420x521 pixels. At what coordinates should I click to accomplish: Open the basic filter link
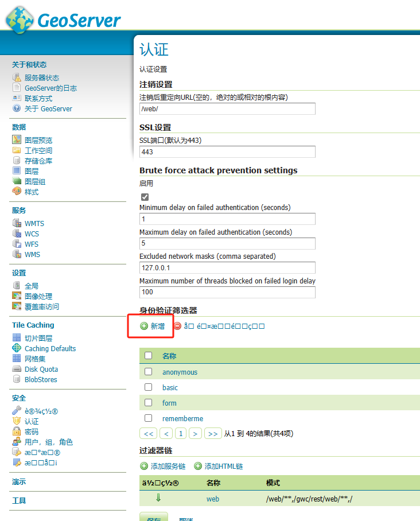click(x=170, y=387)
